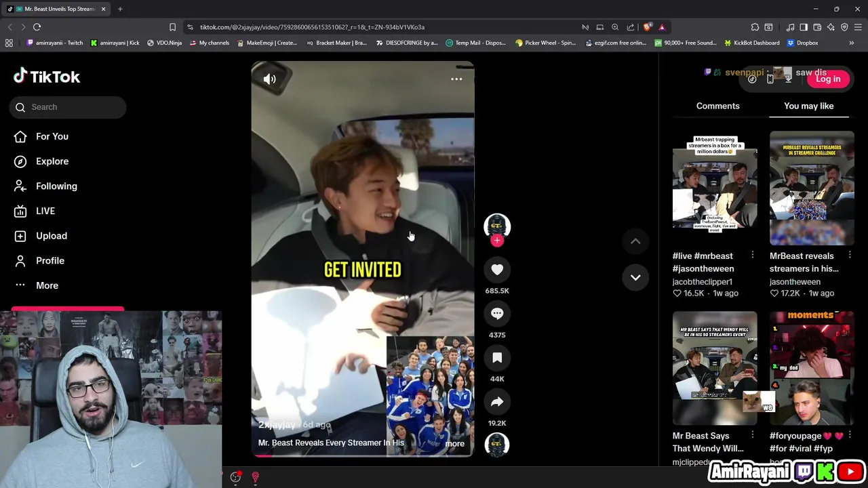Open the "#foryoupage" moments video thumbnail
Screen dimensions: 868x488
tap(812, 368)
